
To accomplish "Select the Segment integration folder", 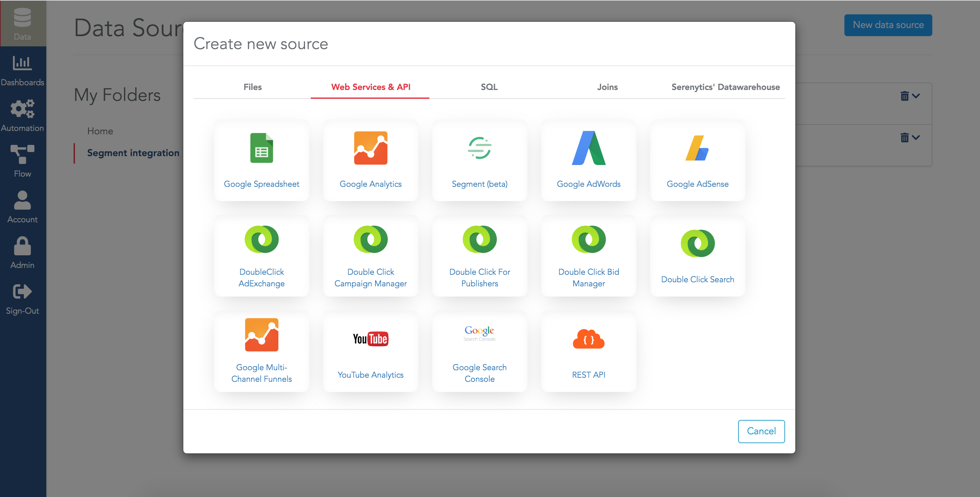I will (x=133, y=153).
